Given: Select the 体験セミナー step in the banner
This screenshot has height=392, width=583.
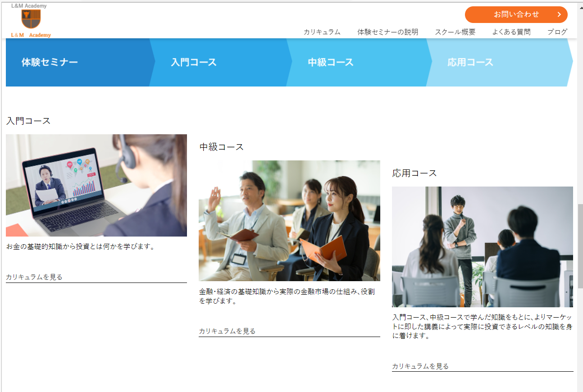Looking at the screenshot, I should [50, 62].
